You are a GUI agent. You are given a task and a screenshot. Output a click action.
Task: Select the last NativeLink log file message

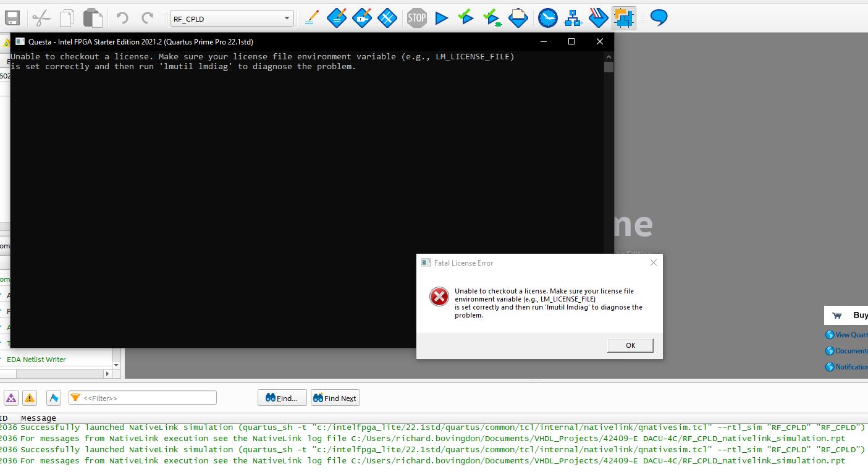432,461
